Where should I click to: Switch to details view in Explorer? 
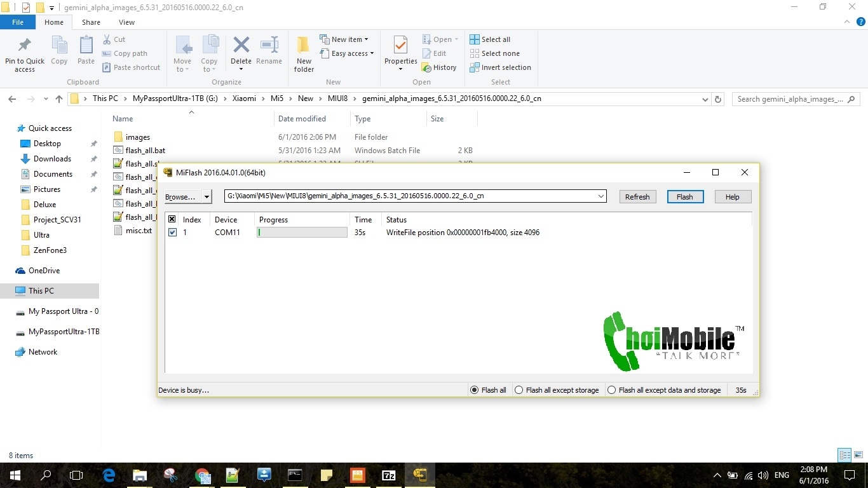[844, 455]
